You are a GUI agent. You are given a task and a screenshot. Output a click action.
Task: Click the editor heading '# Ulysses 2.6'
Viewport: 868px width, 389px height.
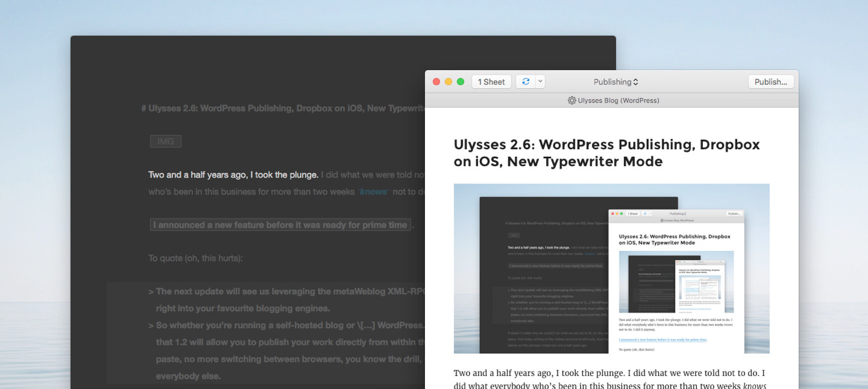tap(283, 108)
